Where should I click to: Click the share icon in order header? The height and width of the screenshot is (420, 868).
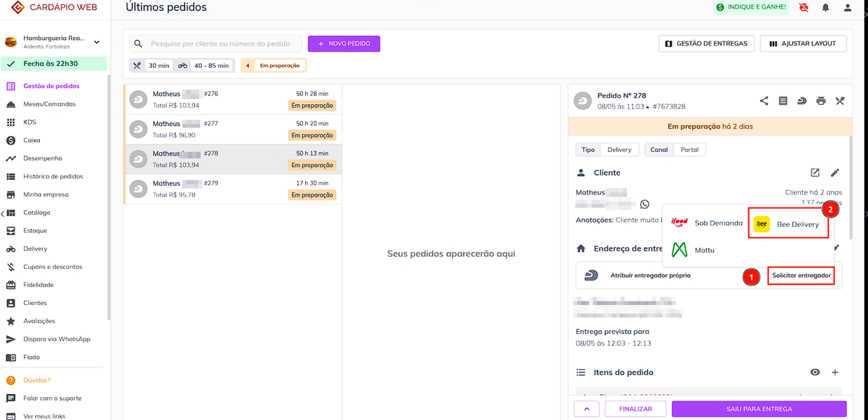click(x=764, y=101)
